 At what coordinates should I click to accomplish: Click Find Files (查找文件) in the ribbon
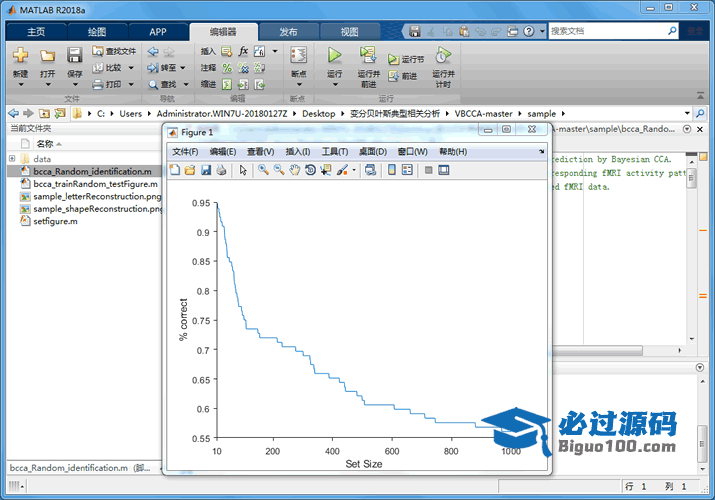coord(114,51)
